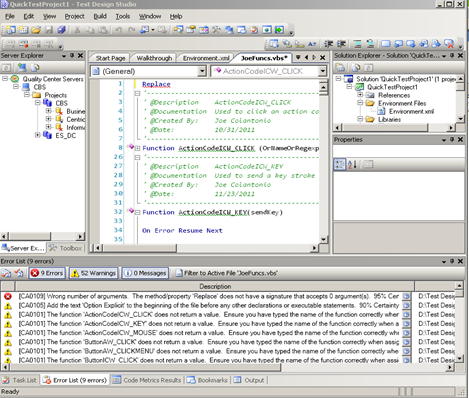The image size is (469, 398).
Task: Collapse the ActionCodeICW_KEY function block
Action: (137, 212)
